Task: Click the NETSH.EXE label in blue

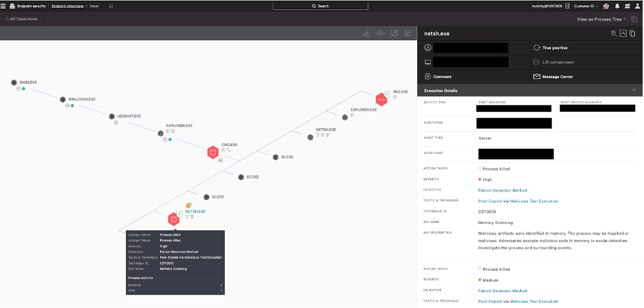Action: pyautogui.click(x=195, y=212)
